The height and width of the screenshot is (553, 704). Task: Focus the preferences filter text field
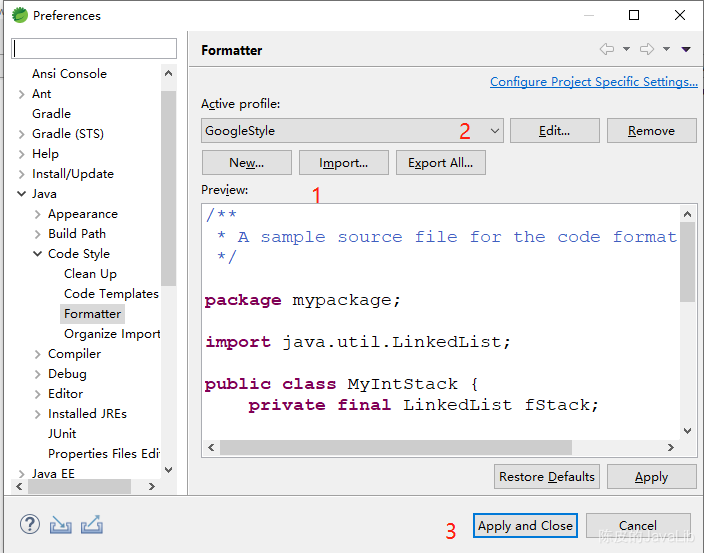(94, 49)
